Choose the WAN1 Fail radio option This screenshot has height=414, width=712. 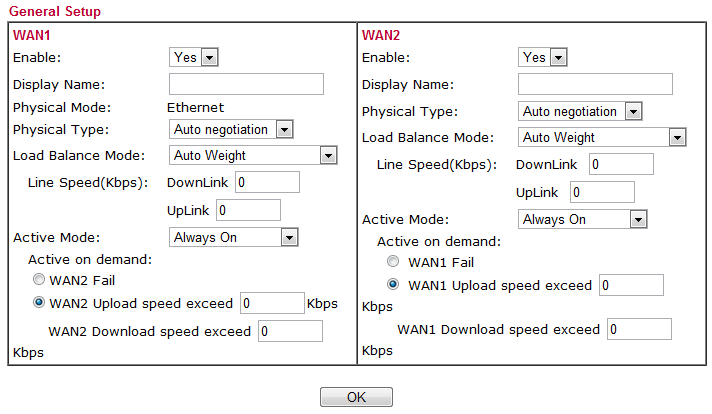point(394,262)
